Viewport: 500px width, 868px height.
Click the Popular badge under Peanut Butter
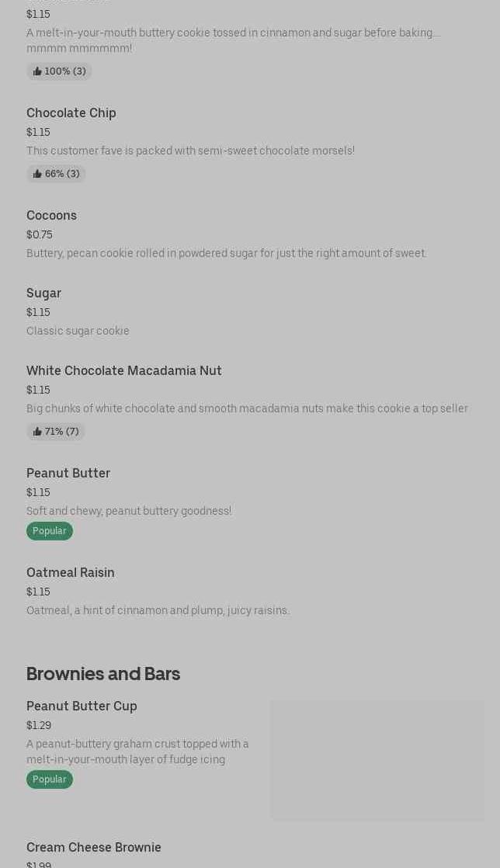(x=50, y=531)
